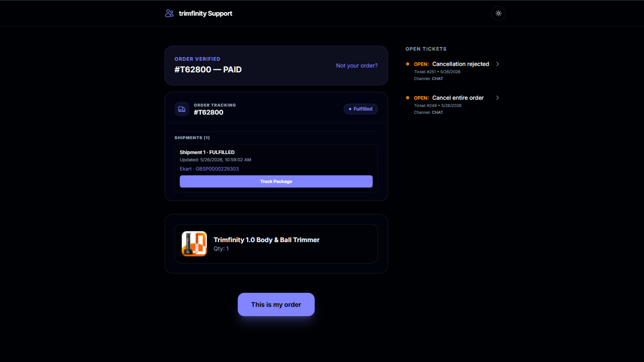Click the Ticket #249 date line

point(438,106)
